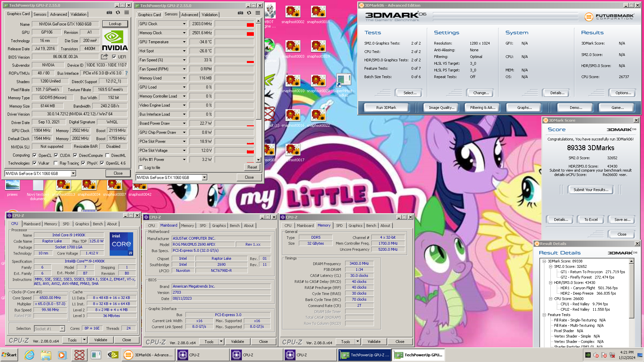Screen dimensions: 644x362
Task: Open the Bench tab in CPU-Z CPU window
Action: pos(98,224)
